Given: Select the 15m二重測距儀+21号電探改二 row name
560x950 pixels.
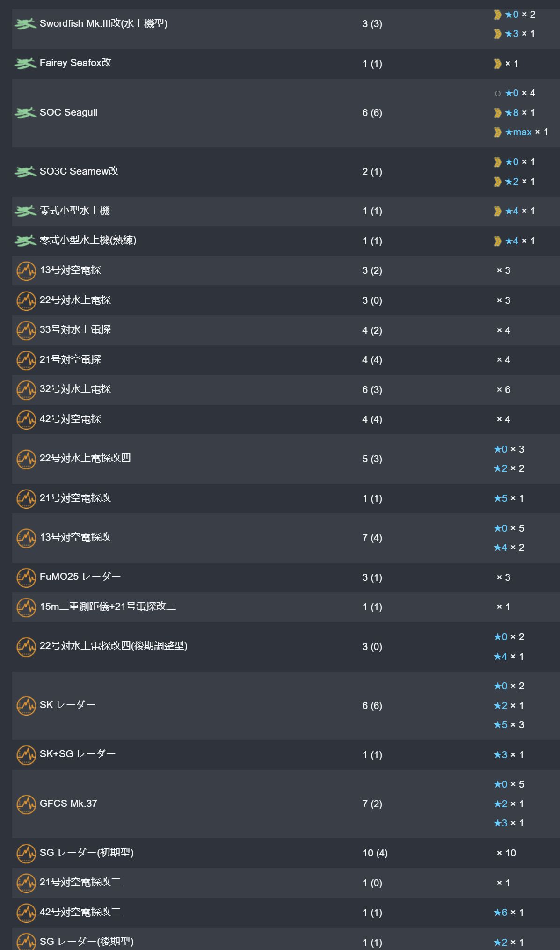Looking at the screenshot, I should [x=108, y=607].
